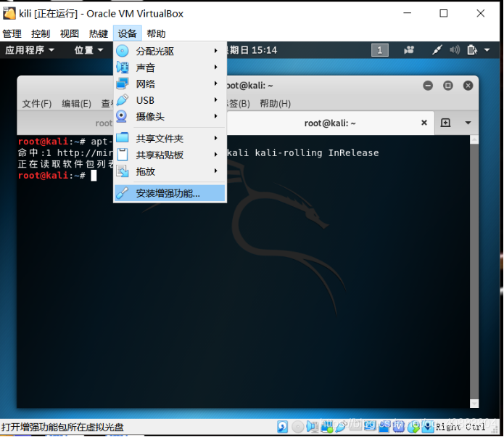
Task: Open the 应用程序 applications dropdown
Action: click(x=30, y=50)
